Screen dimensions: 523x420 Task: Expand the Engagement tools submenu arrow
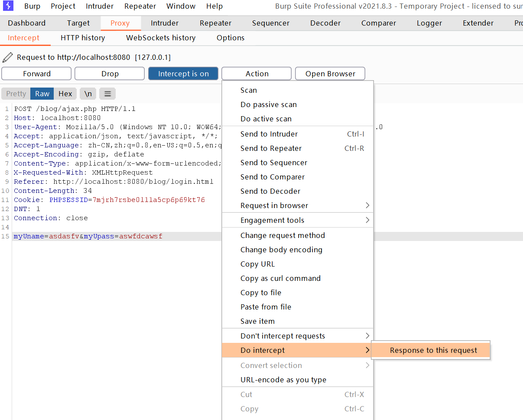367,220
